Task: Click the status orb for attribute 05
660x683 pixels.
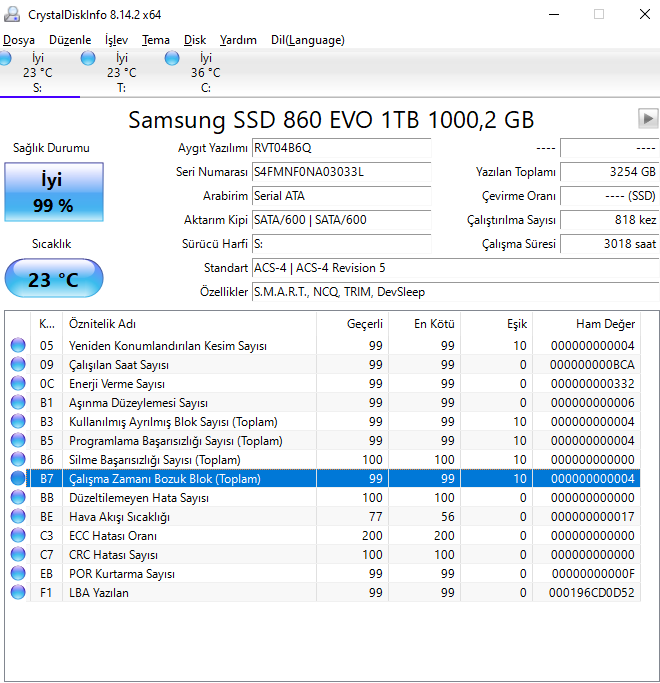Action: 18,345
